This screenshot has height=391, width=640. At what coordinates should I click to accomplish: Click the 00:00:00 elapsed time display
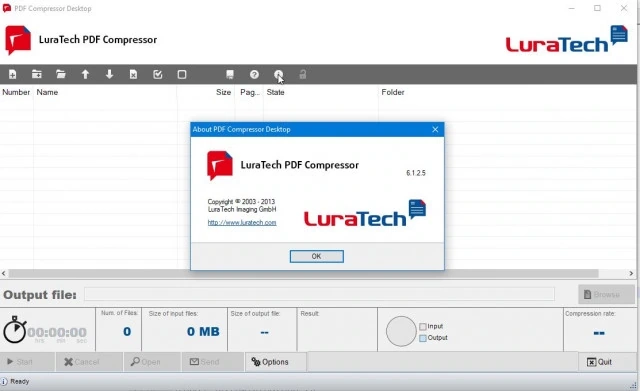click(57, 332)
